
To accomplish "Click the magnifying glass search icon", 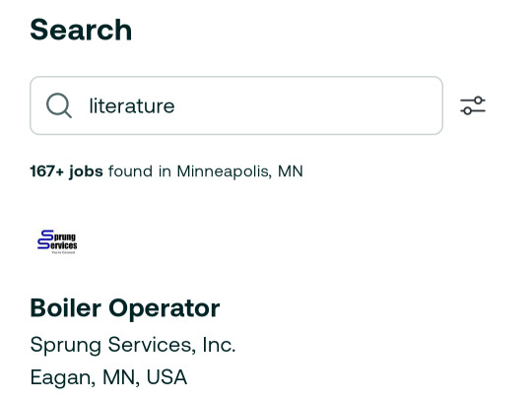I will (x=59, y=105).
